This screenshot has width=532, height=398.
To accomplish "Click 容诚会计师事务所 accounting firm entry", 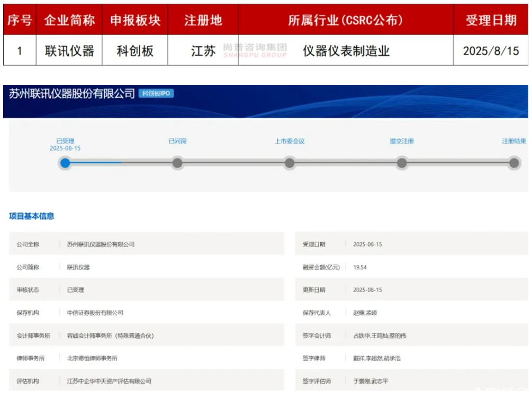I will point(110,335).
